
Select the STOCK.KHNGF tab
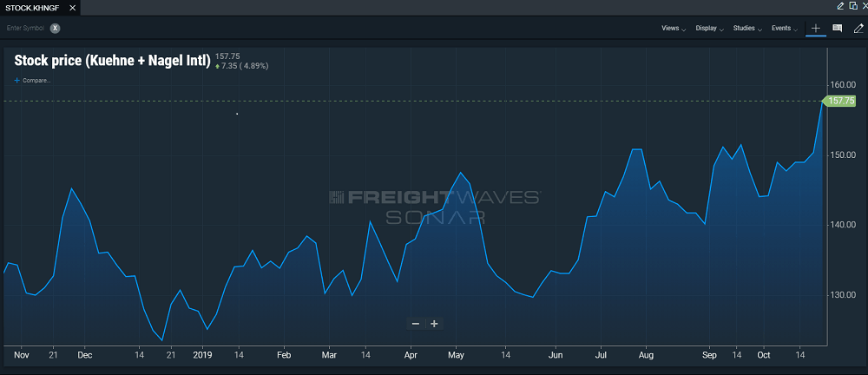32,8
